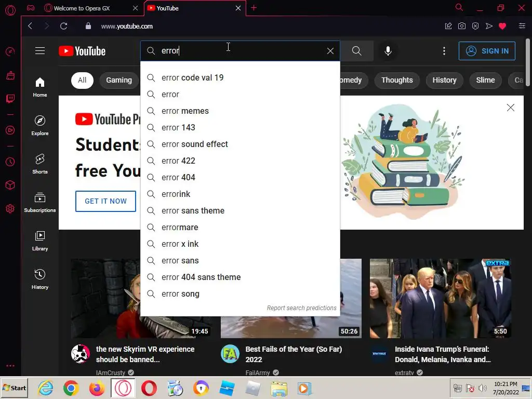This screenshot has width=532, height=399.
Task: Search in tabs magnifier icon
Action: point(459,7)
